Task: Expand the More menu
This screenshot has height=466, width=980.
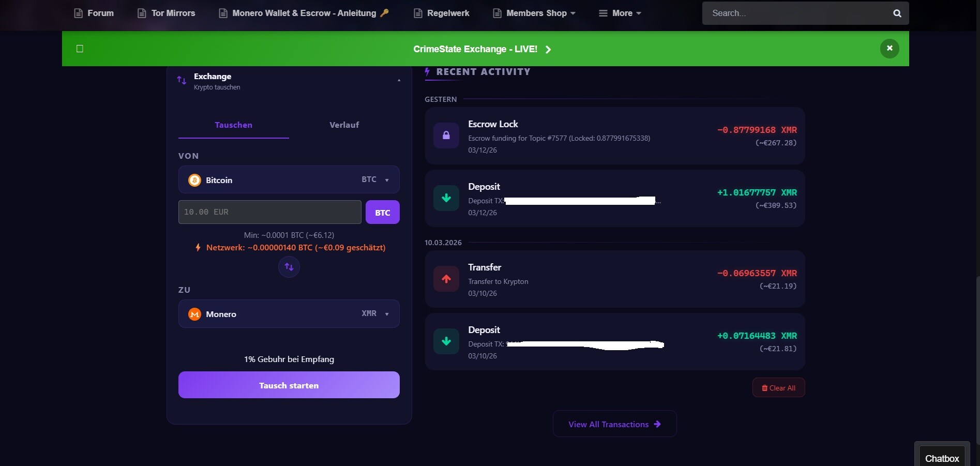Action: pyautogui.click(x=620, y=13)
